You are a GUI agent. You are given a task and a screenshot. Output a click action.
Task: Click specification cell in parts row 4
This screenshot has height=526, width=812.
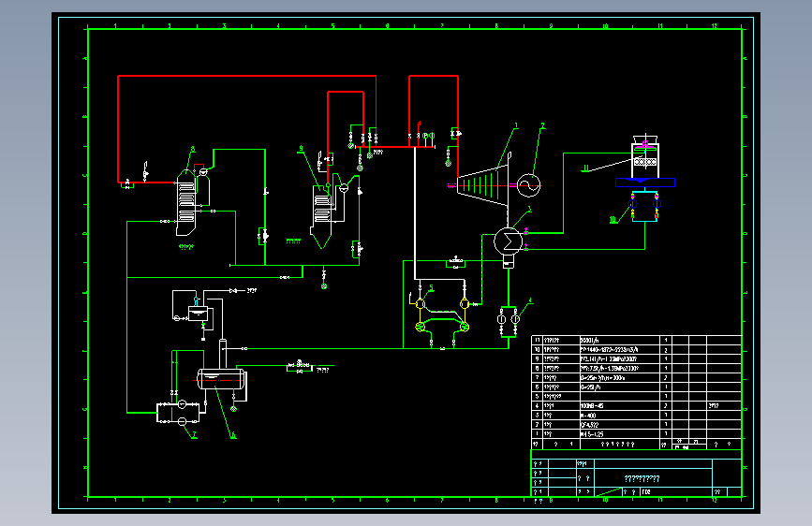(619, 406)
